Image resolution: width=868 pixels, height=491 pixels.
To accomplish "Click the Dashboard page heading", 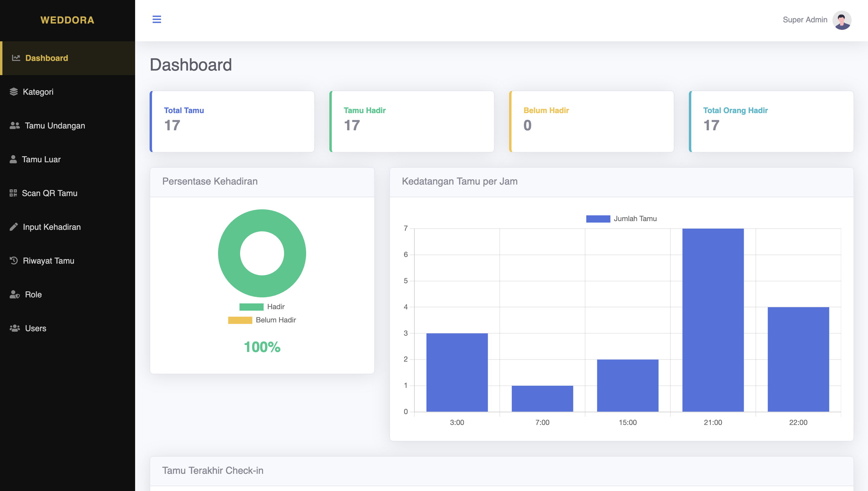I will click(191, 65).
